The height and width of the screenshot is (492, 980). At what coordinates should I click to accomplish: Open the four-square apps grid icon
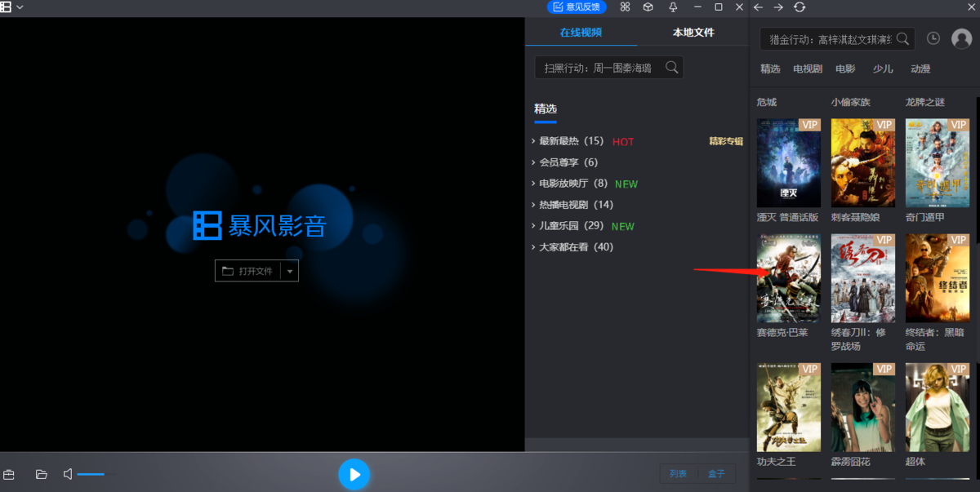pos(625,7)
